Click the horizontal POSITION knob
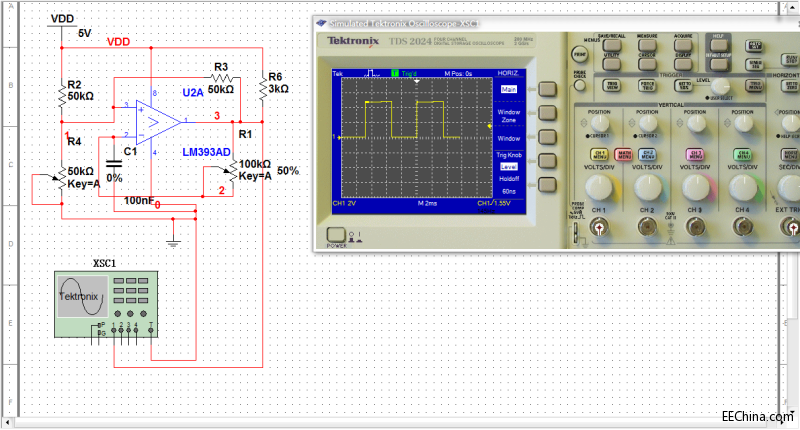 791,123
